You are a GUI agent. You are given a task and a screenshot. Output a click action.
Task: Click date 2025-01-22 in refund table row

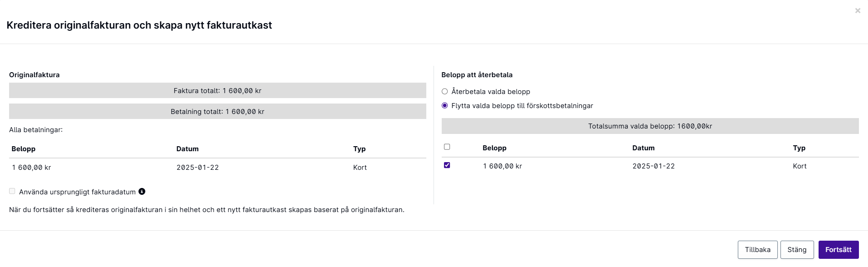click(x=653, y=166)
